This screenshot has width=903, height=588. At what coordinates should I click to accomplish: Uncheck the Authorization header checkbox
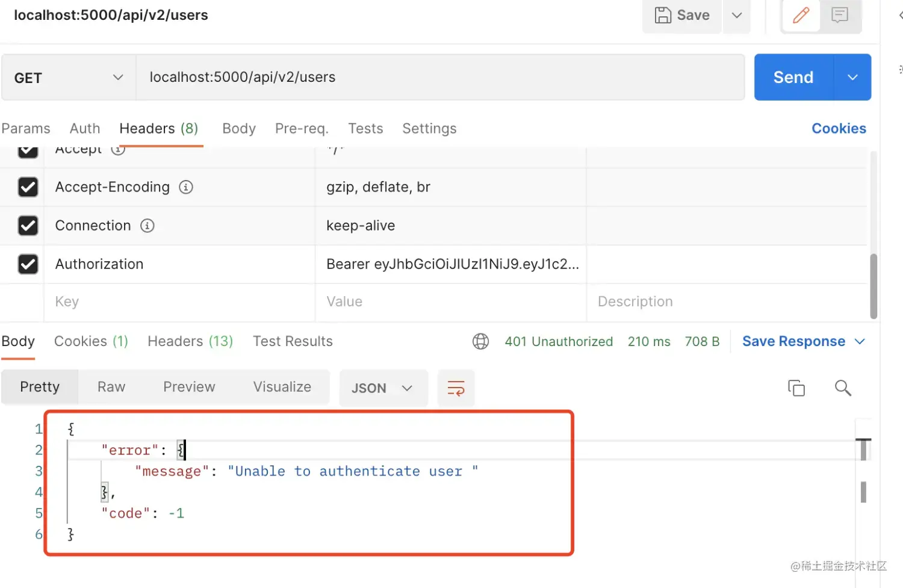(28, 264)
